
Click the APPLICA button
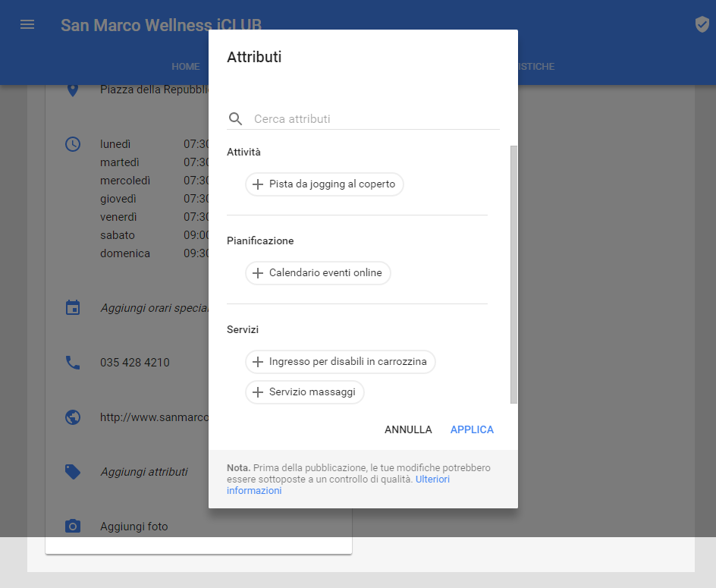point(472,429)
